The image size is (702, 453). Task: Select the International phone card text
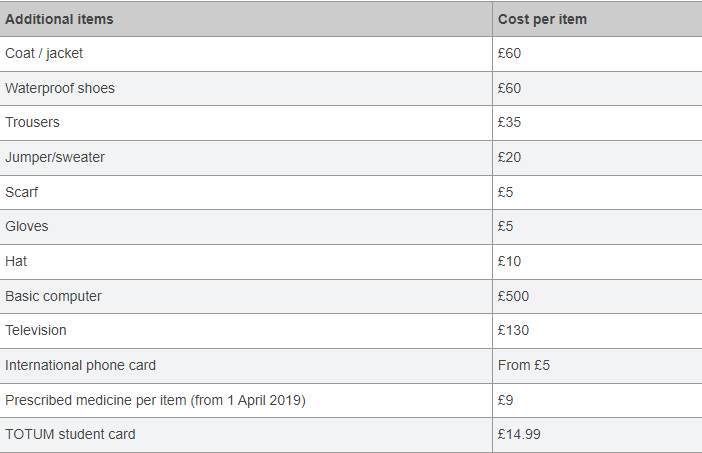pos(81,365)
